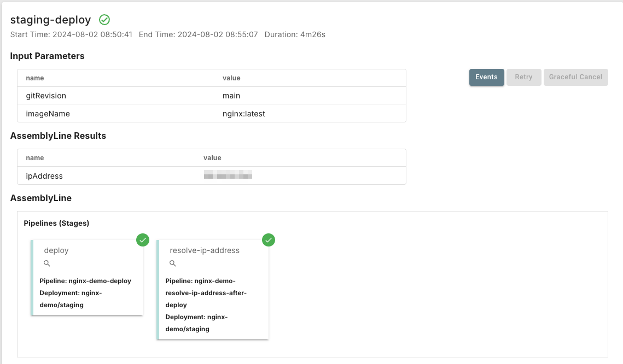Open details with resolve-ip-address magnifier icon

pos(172,263)
